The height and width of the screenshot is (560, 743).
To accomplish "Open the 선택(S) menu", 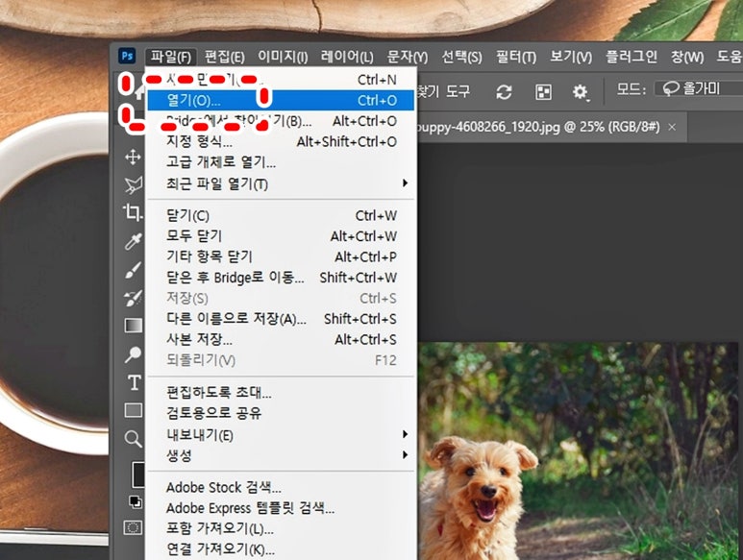I will pyautogui.click(x=461, y=57).
